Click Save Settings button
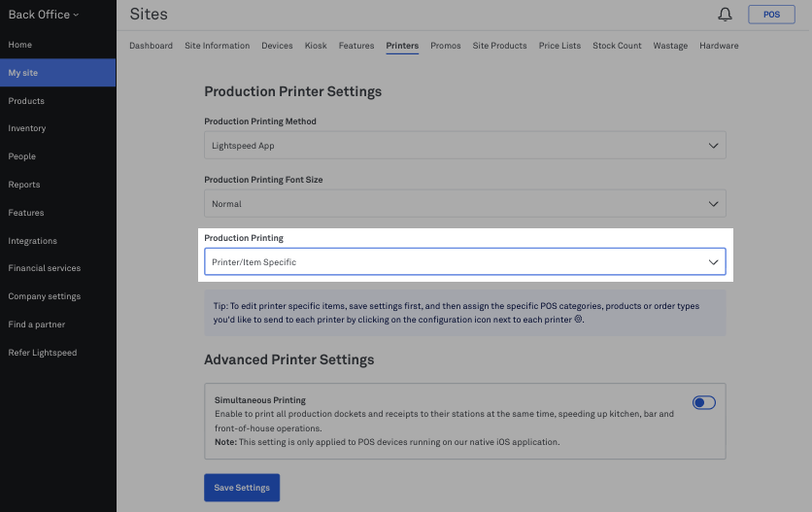This screenshot has width=812, height=512. point(242,488)
